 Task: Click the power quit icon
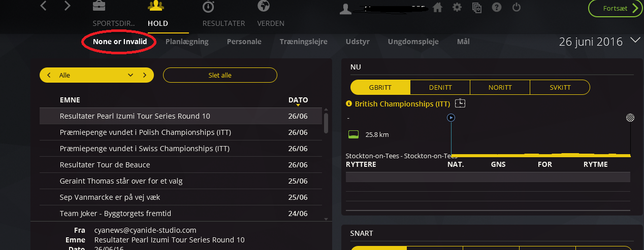(x=517, y=8)
